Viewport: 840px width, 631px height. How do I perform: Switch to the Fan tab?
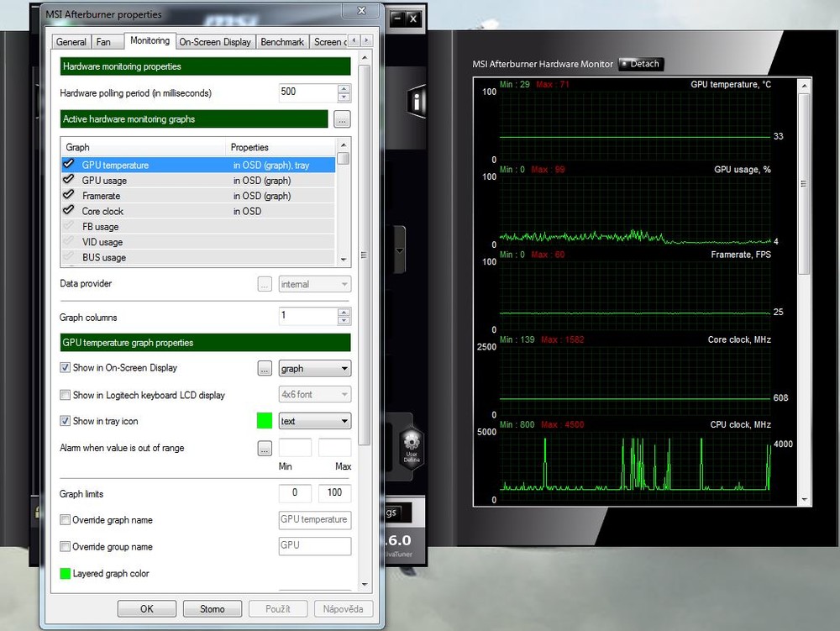[103, 42]
